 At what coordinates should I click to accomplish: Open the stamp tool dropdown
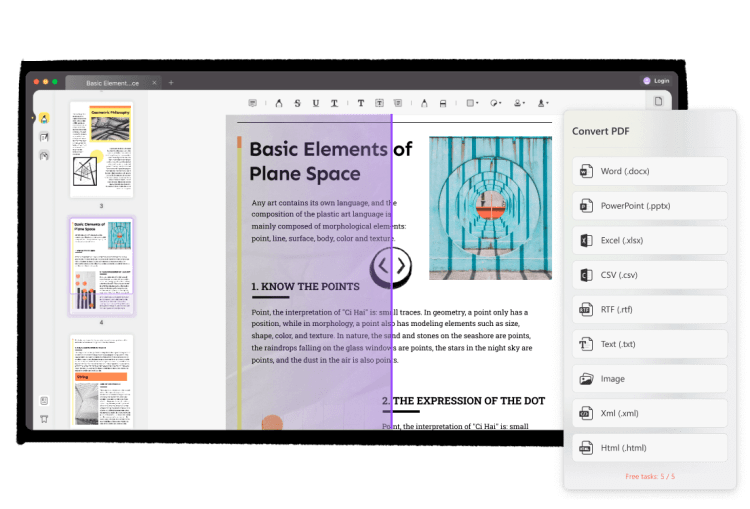519,103
